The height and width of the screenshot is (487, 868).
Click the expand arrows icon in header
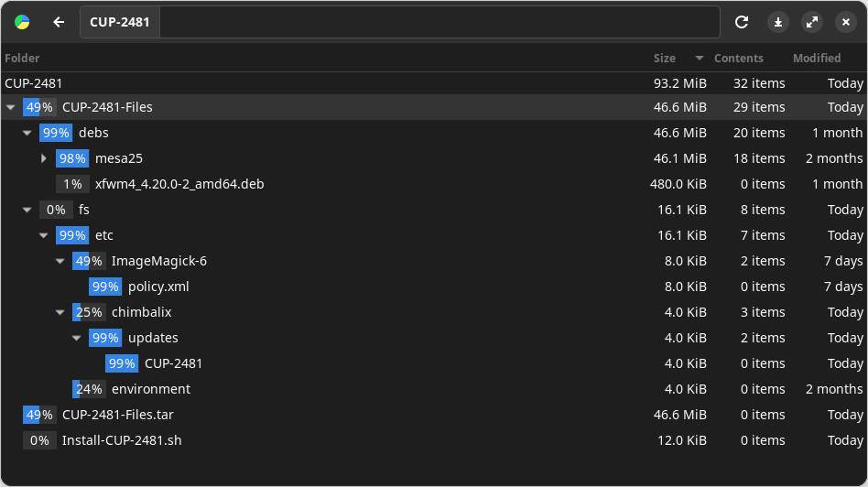(x=811, y=22)
